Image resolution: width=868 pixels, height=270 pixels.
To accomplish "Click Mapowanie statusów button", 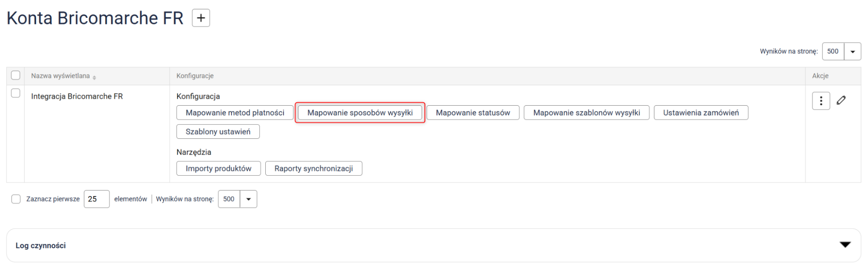I will 472,113.
